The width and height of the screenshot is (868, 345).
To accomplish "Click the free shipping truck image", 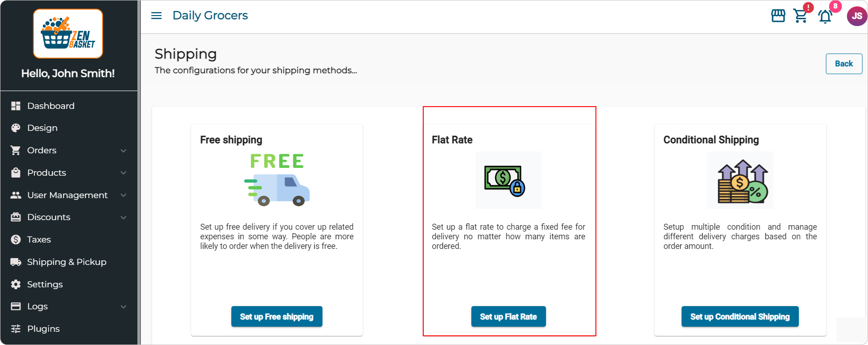I will [x=277, y=180].
